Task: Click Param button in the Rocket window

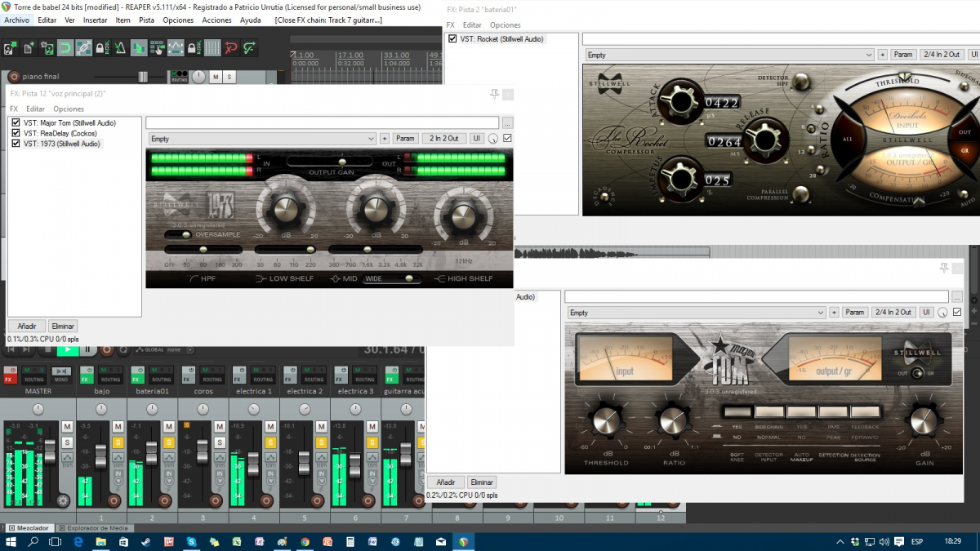Action: click(x=902, y=55)
